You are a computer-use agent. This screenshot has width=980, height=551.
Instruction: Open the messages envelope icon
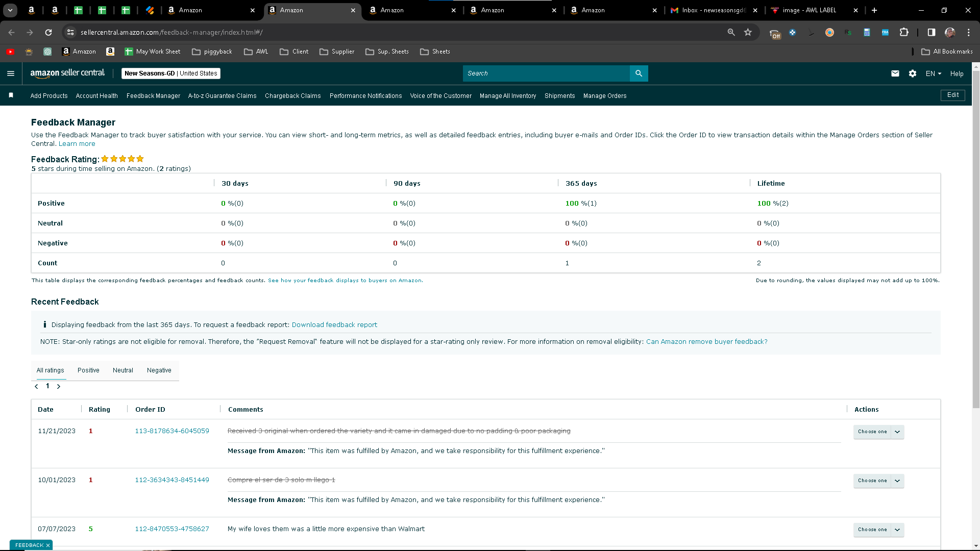[x=895, y=73]
